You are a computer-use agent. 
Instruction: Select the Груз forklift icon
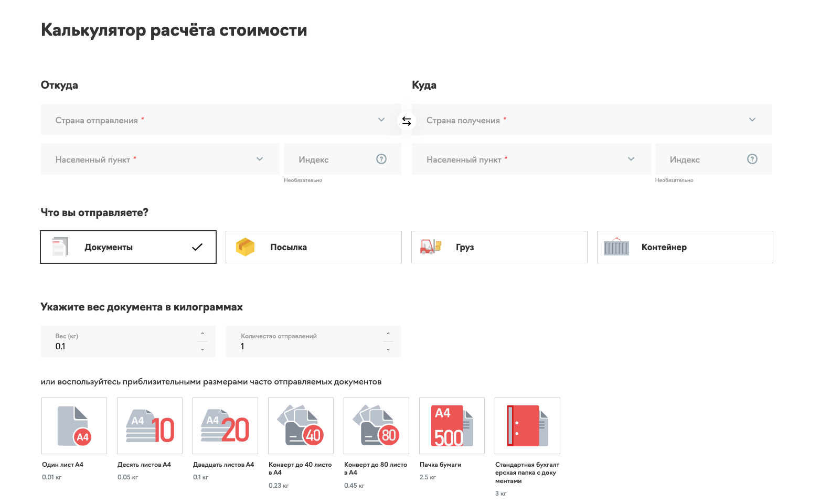pos(430,246)
